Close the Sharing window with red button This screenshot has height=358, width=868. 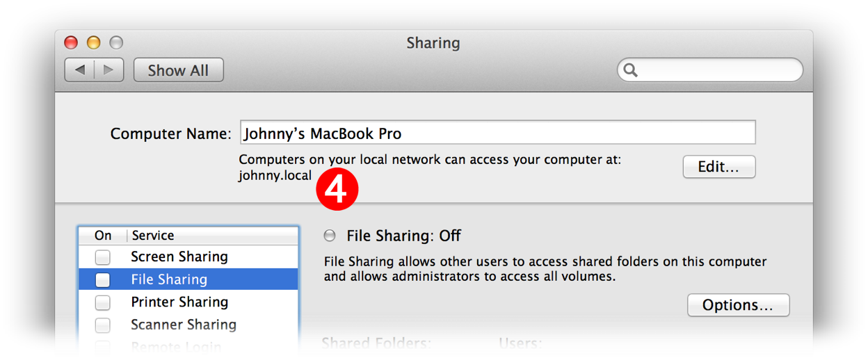[71, 42]
